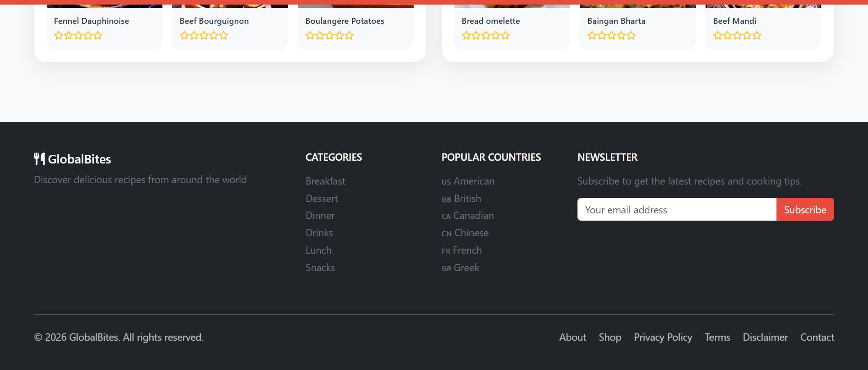Open the Dessert category link
Viewport: 868px width, 370px height.
pos(322,199)
